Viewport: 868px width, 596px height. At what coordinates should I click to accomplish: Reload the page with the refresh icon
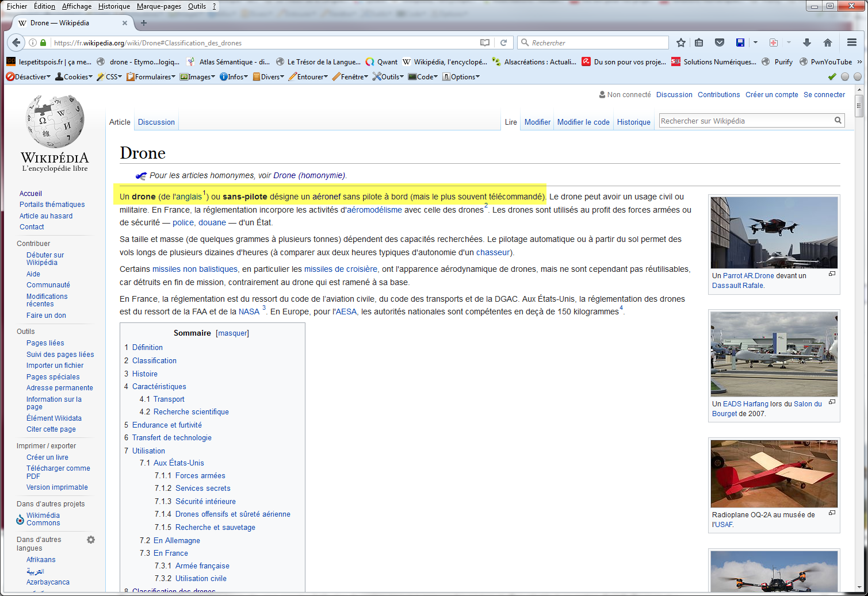tap(503, 43)
